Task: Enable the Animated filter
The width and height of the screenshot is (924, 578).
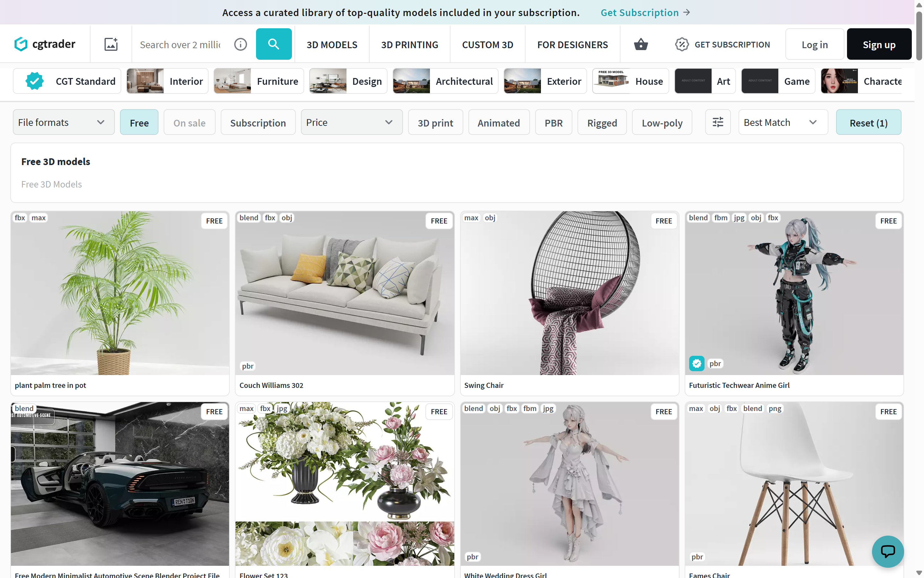Action: 499,122
